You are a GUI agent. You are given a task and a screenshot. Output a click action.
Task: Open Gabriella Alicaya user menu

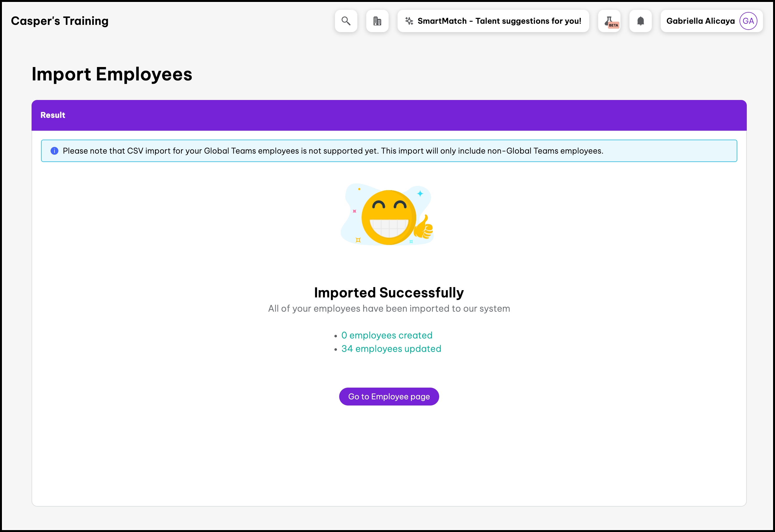click(700, 21)
